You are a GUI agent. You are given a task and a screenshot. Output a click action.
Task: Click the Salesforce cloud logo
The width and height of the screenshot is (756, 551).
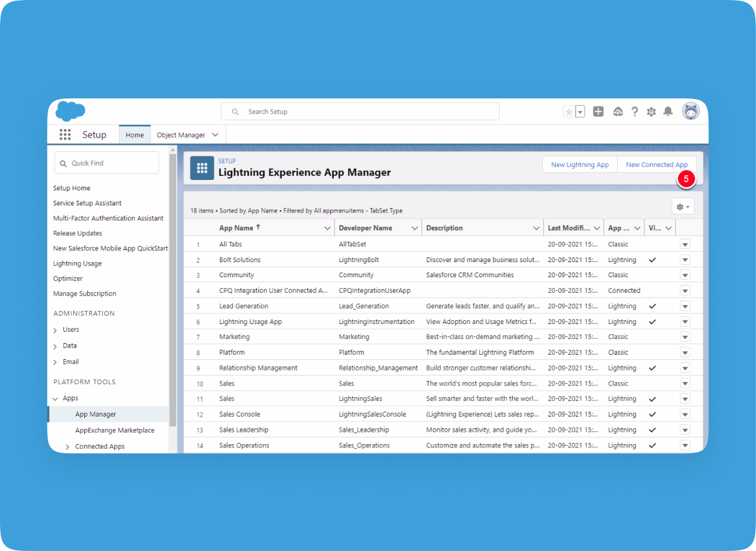point(70,112)
